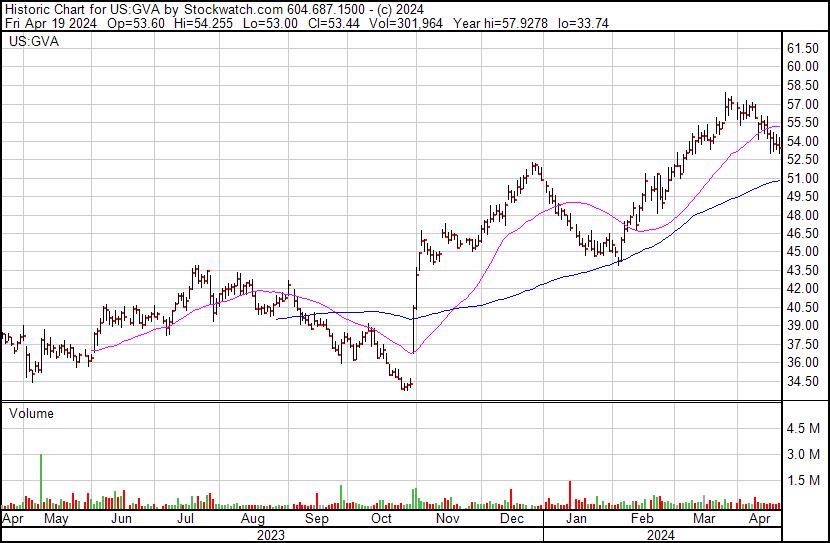This screenshot has width=830, height=543.
Task: Select the Jul month label on time axis
Action: tap(186, 520)
